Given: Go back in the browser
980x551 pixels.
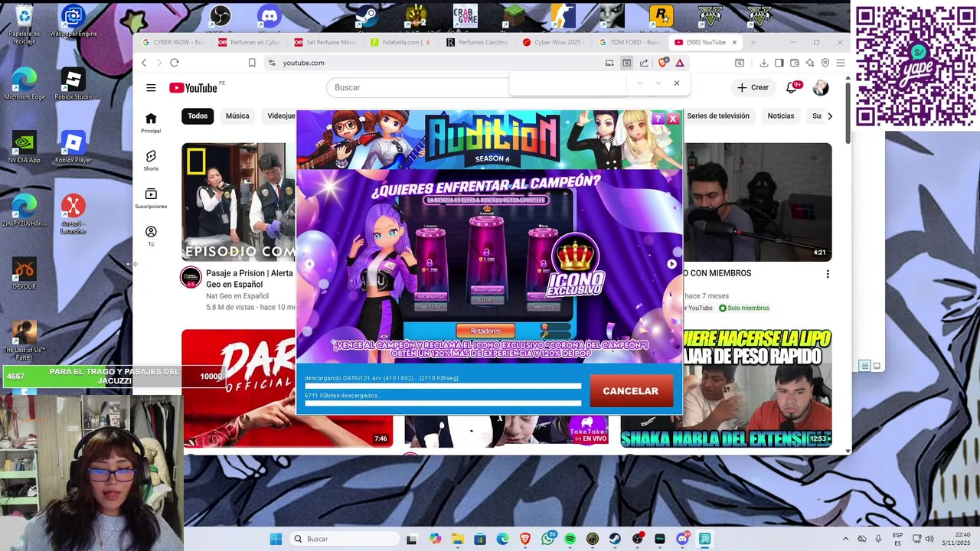Looking at the screenshot, I should coord(144,63).
